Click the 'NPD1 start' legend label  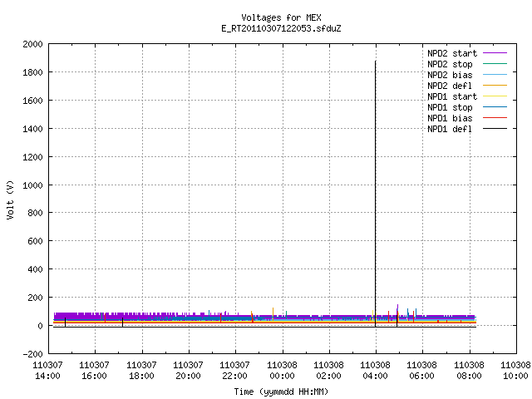(452, 96)
